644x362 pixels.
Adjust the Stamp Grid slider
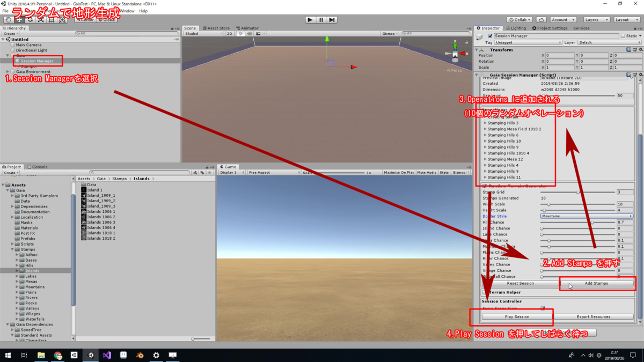(577, 192)
